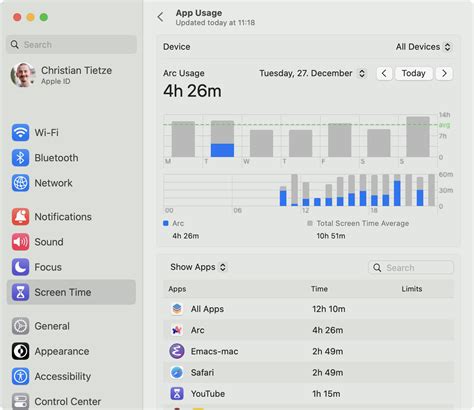Select Screen Time hourglass icon
Image resolution: width=474 pixels, height=410 pixels.
(x=20, y=292)
